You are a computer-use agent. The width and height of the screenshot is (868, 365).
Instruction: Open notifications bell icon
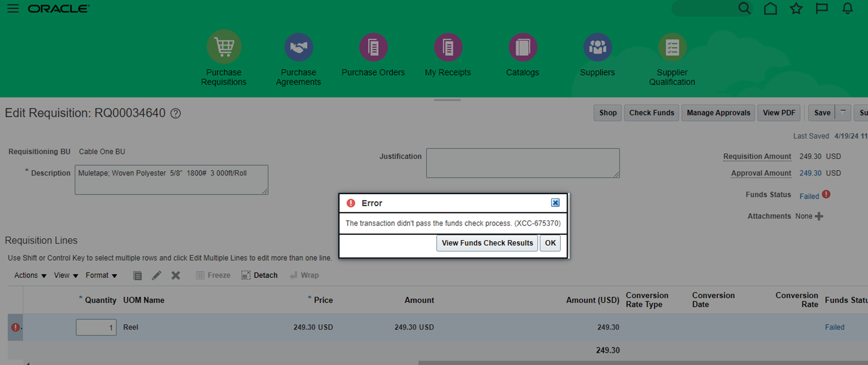[x=847, y=8]
